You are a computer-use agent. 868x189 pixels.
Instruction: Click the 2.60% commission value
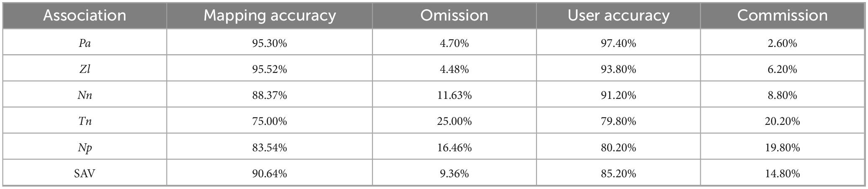pyautogui.click(x=782, y=43)
